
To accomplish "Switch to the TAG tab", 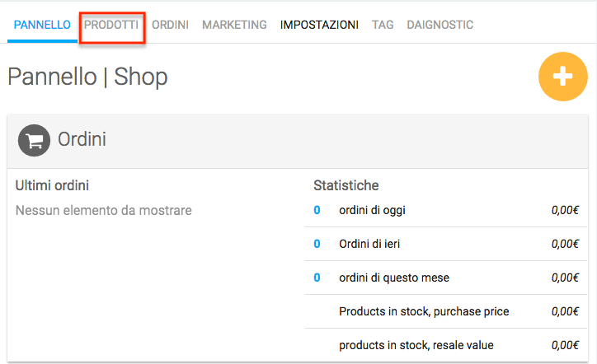I will click(383, 25).
